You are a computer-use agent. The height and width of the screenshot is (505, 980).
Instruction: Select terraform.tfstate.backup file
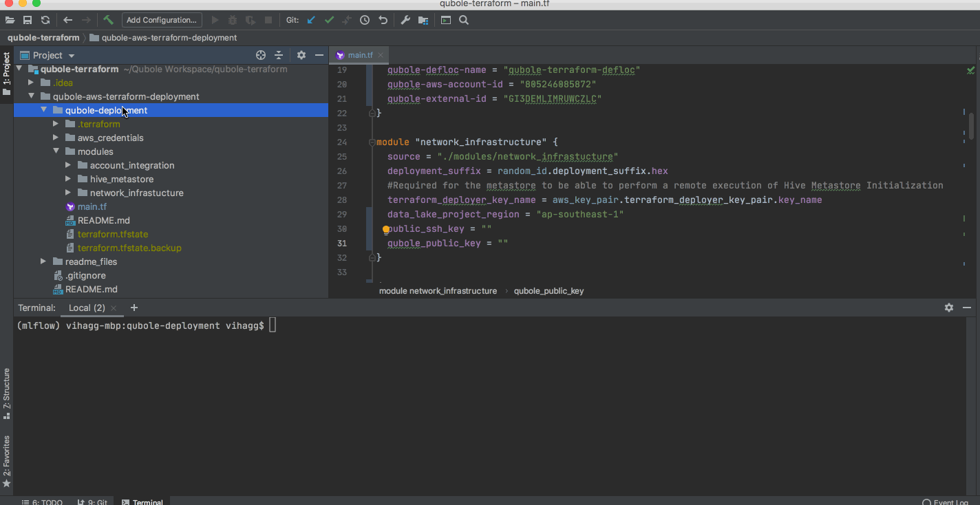[129, 248]
